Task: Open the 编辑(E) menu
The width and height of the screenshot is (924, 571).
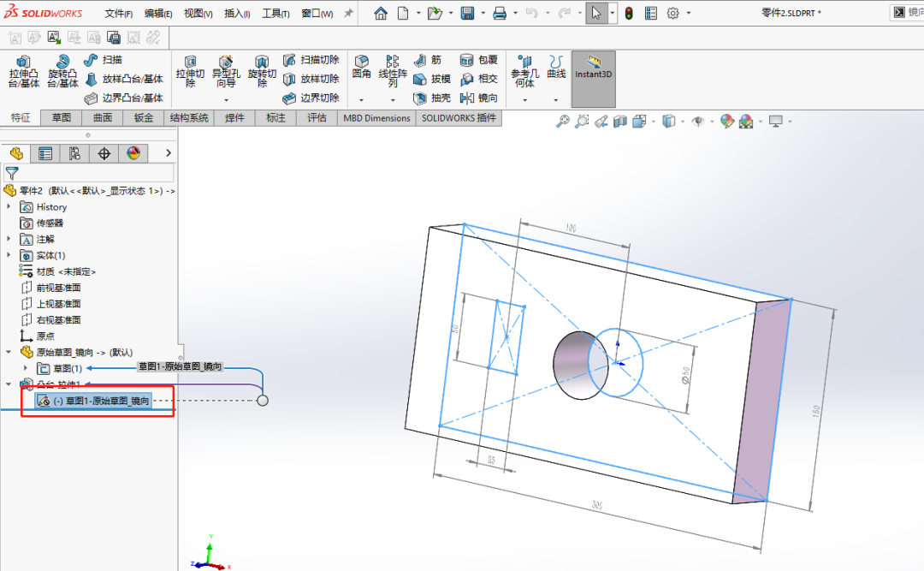Action: click(158, 14)
